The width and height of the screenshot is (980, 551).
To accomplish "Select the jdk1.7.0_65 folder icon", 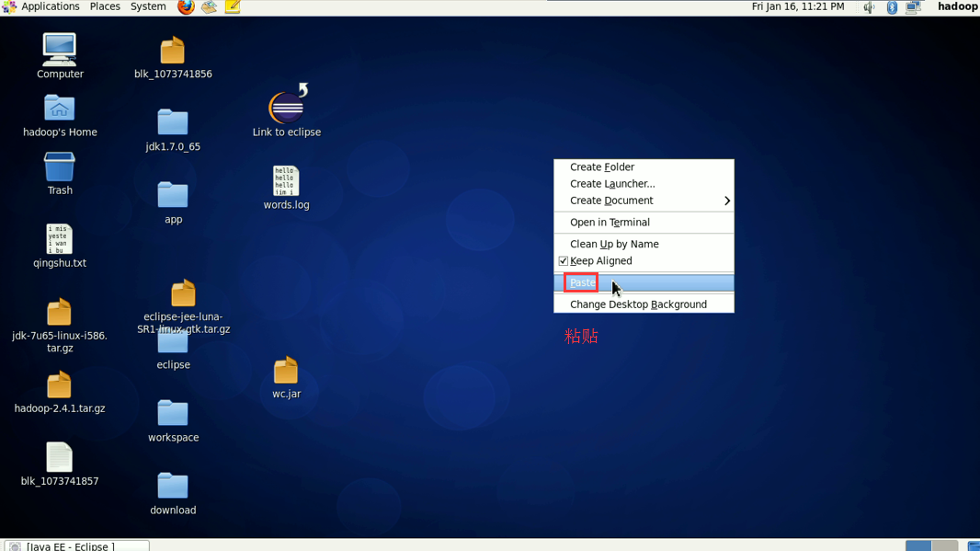I will pos(173,122).
